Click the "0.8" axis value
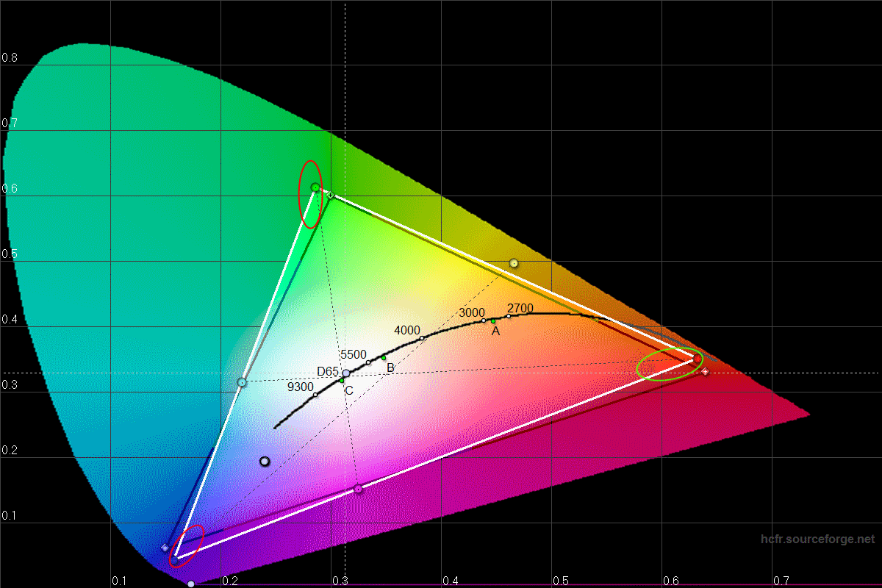 pos(10,57)
